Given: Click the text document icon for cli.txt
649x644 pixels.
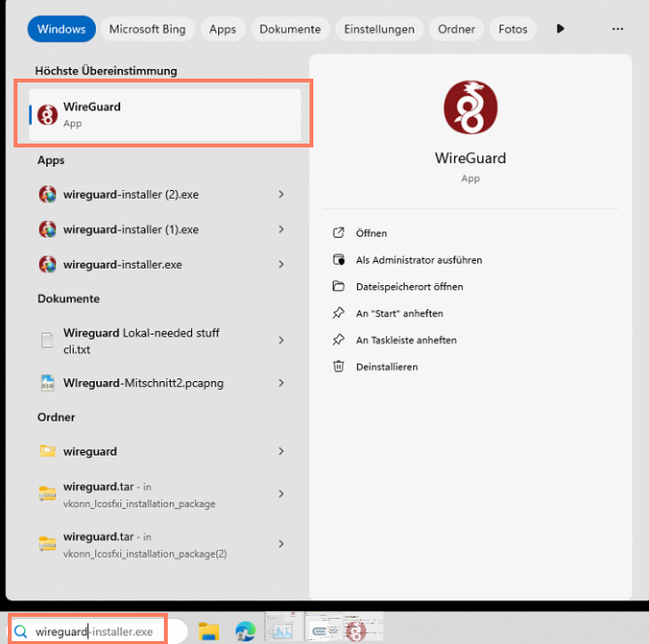Looking at the screenshot, I should [48, 340].
